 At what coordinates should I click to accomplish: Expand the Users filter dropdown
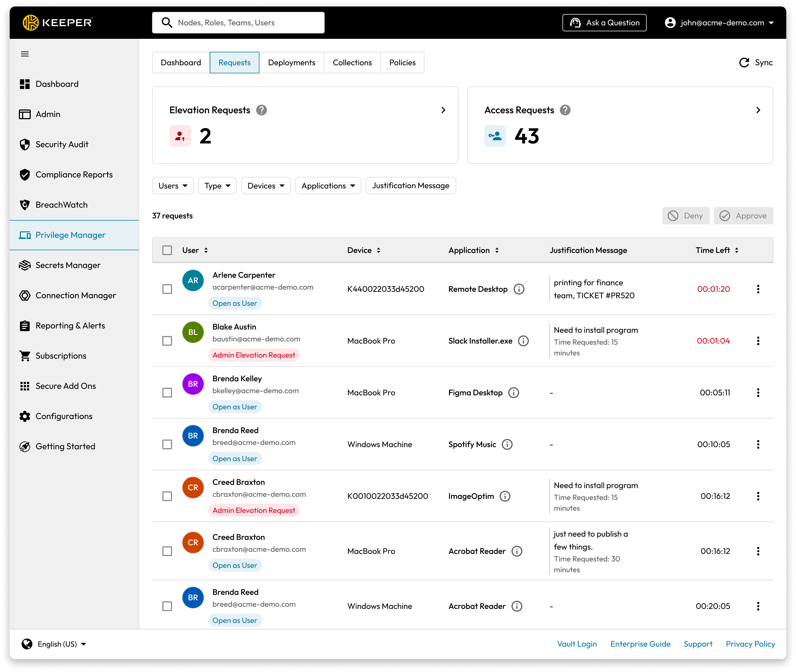pyautogui.click(x=173, y=186)
